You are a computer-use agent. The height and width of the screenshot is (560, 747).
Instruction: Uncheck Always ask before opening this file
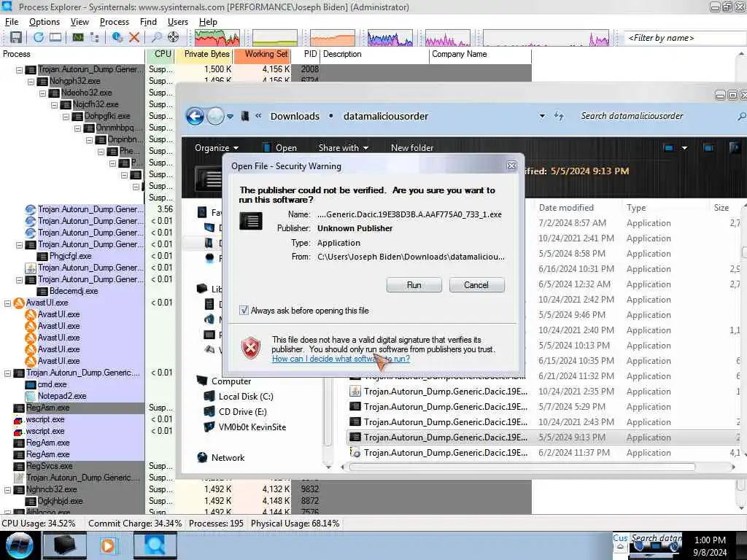click(244, 311)
